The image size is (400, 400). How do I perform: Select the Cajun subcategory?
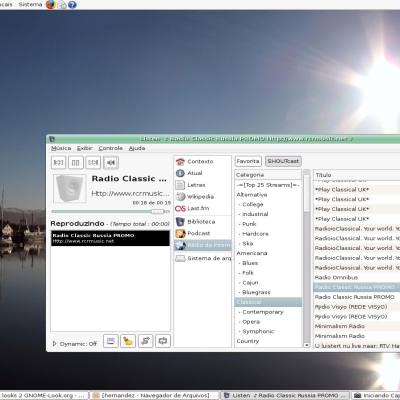pos(268,283)
